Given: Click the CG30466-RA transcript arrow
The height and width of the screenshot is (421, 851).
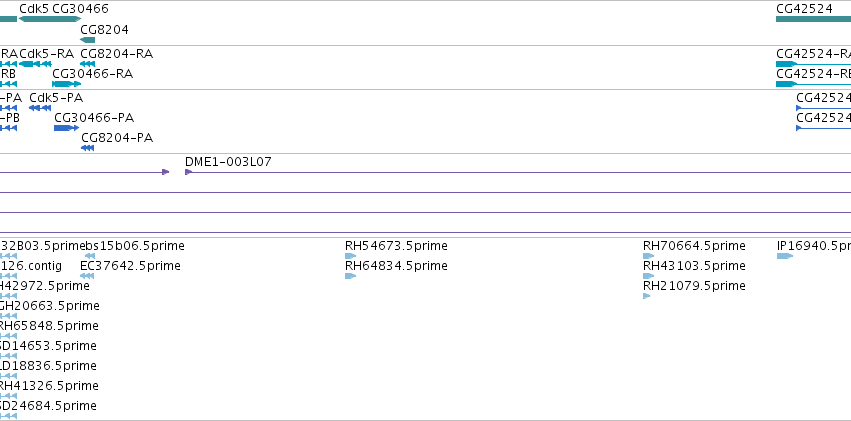Looking at the screenshot, I should tap(66, 84).
